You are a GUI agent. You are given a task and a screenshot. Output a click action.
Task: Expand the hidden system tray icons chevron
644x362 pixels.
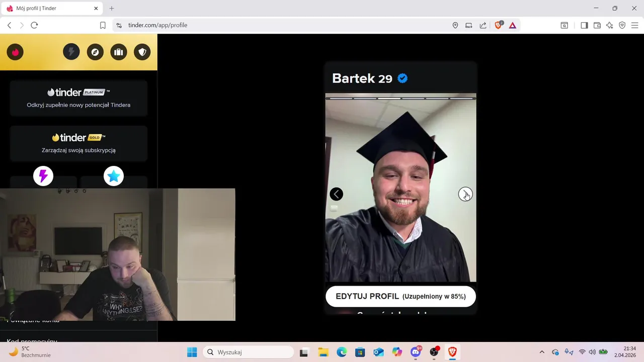[542, 352]
